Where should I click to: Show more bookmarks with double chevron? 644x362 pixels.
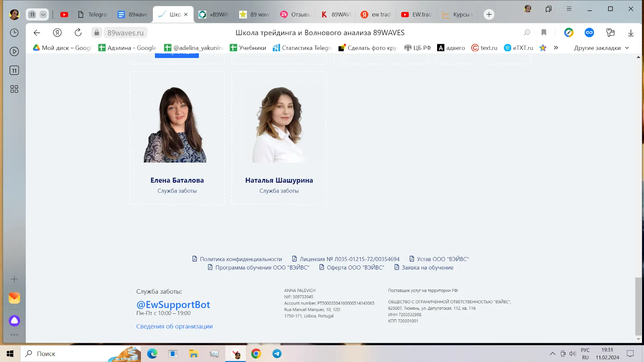point(556,47)
